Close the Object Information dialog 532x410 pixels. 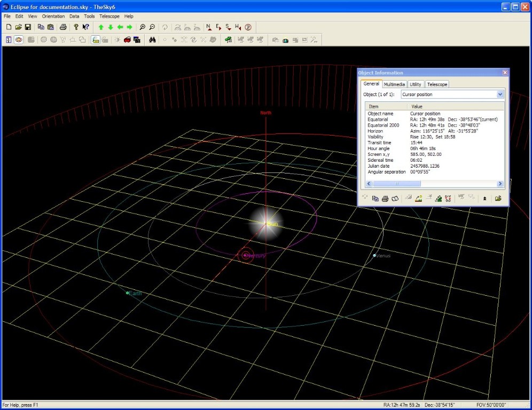[x=505, y=73]
